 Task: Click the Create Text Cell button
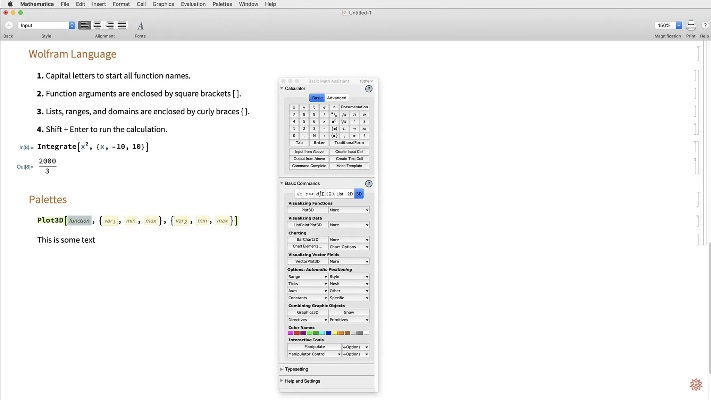tap(350, 158)
